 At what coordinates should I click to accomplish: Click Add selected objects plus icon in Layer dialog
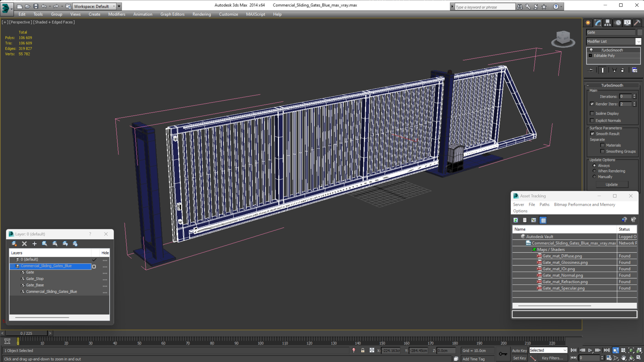coord(35,244)
